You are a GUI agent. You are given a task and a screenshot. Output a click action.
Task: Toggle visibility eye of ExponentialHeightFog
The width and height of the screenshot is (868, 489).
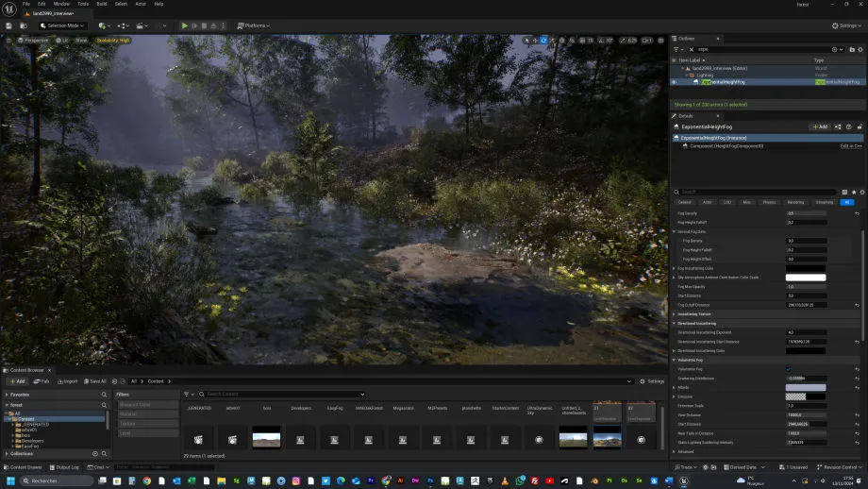pyautogui.click(x=675, y=82)
